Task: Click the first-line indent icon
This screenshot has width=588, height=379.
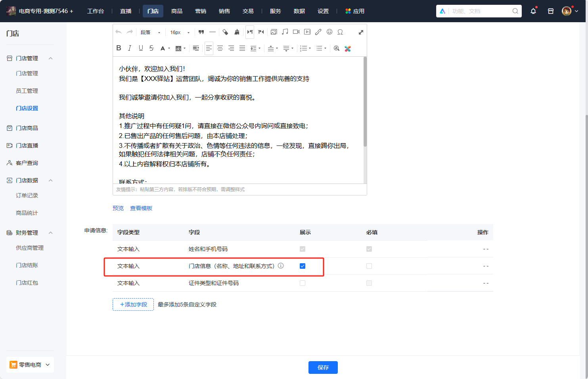Action: pyautogui.click(x=196, y=48)
